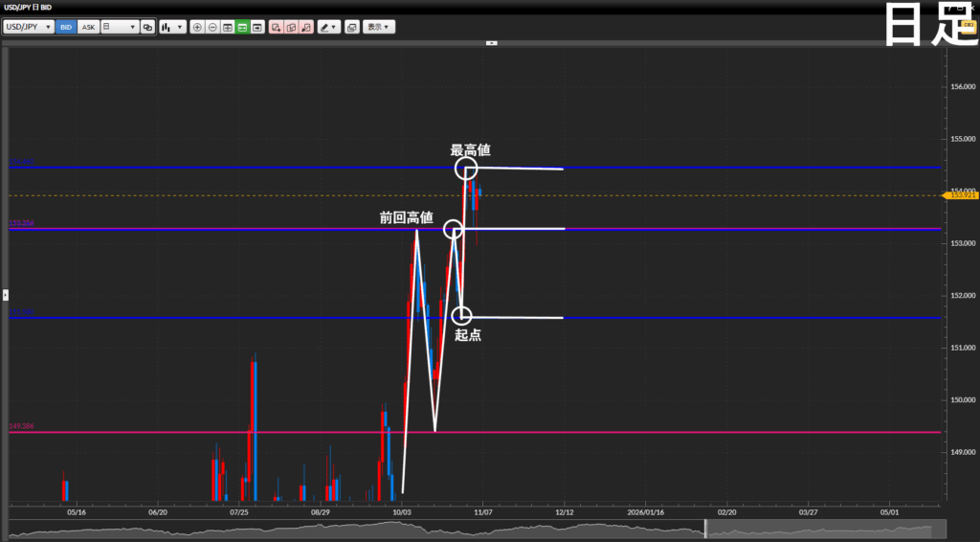The image size is (980, 542).
Task: Open the 表示 display menu
Action: (379, 28)
